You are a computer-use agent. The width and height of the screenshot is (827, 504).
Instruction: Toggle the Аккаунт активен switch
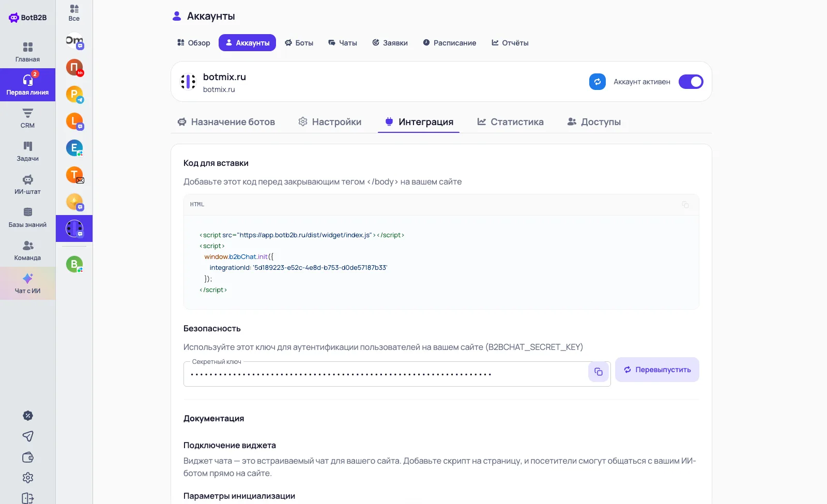(x=691, y=82)
